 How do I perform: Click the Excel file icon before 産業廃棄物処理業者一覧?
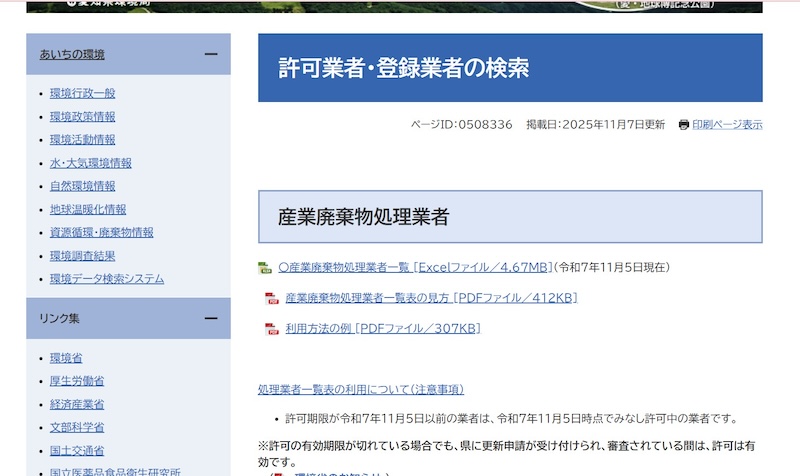[265, 268]
